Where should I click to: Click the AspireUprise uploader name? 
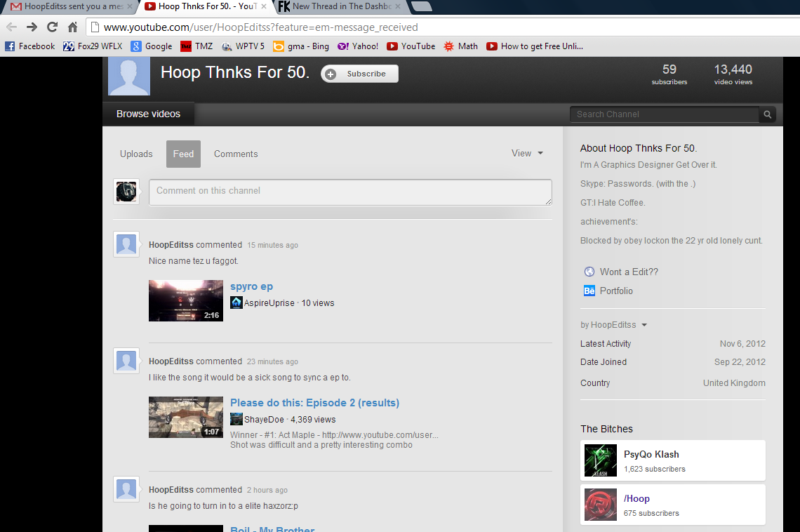pos(269,303)
